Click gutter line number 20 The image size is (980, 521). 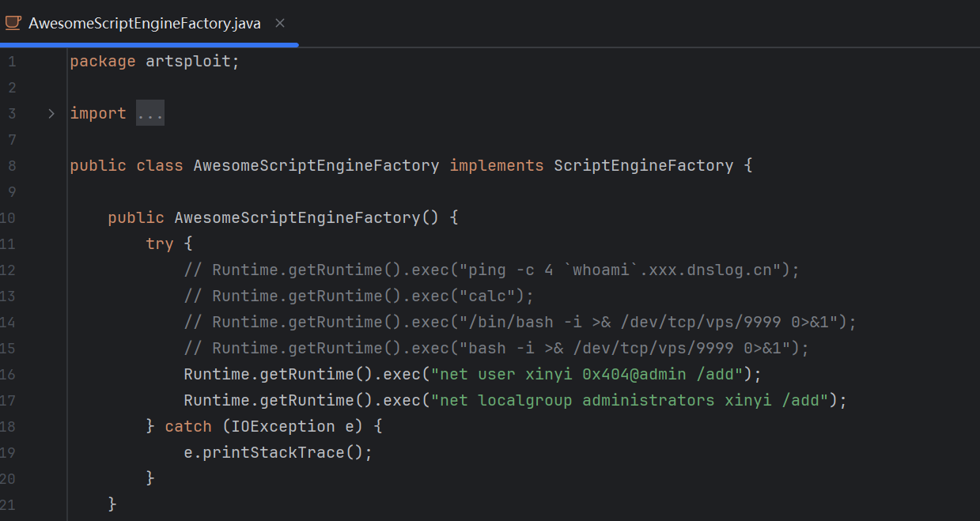8,479
